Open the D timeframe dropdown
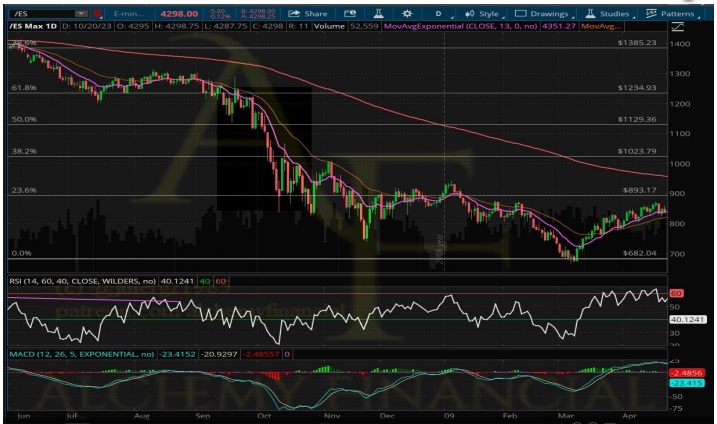 pos(439,14)
